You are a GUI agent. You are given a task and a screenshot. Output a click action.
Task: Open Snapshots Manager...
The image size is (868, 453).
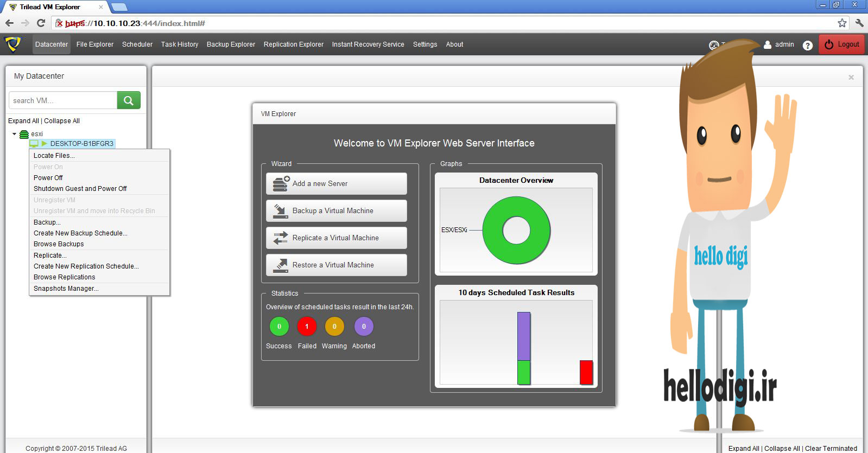(99, 289)
